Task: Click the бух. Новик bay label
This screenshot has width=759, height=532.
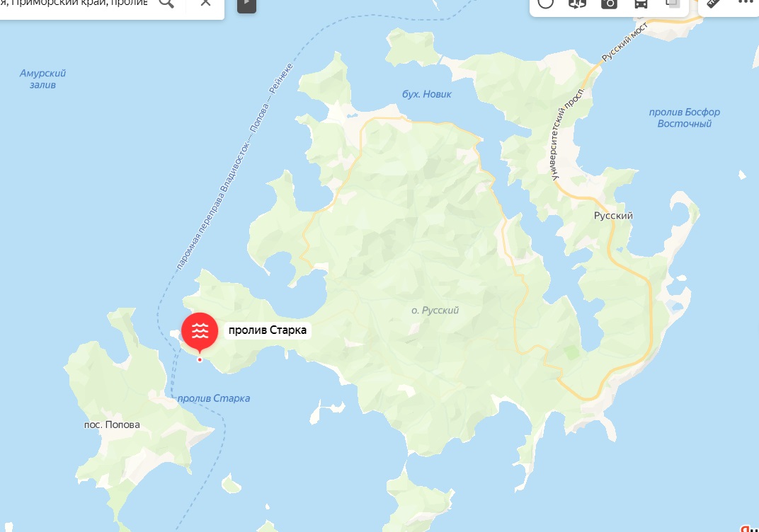Action: 426,94
